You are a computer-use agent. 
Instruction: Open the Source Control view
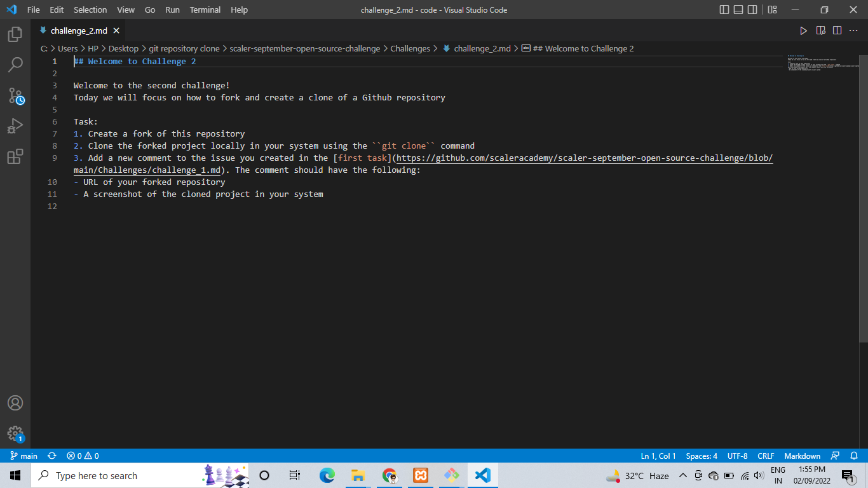tap(15, 95)
